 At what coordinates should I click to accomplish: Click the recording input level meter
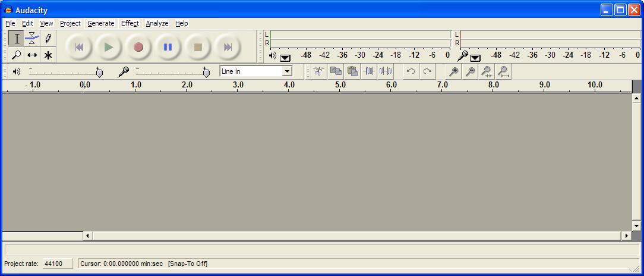pyautogui.click(x=550, y=39)
